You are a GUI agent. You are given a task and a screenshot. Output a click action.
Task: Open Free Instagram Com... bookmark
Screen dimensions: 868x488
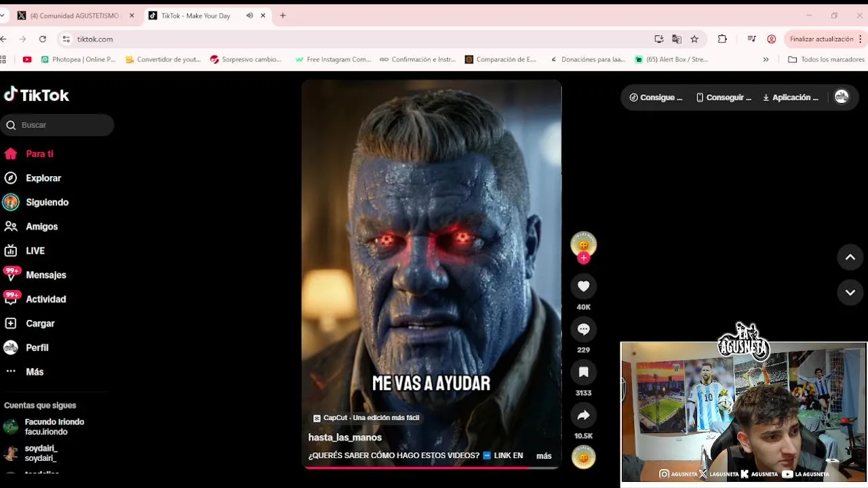pyautogui.click(x=333, y=60)
